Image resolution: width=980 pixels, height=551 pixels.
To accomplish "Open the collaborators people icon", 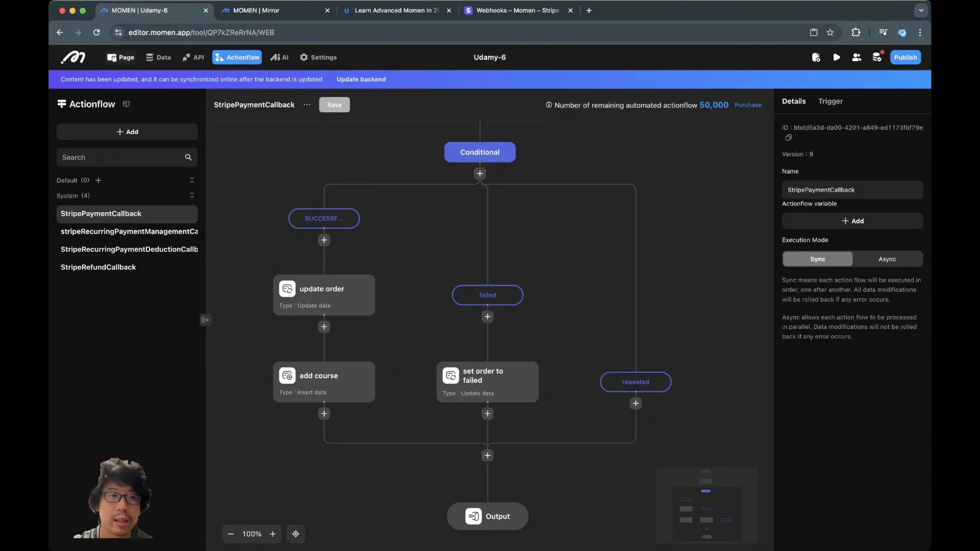I will (x=856, y=58).
